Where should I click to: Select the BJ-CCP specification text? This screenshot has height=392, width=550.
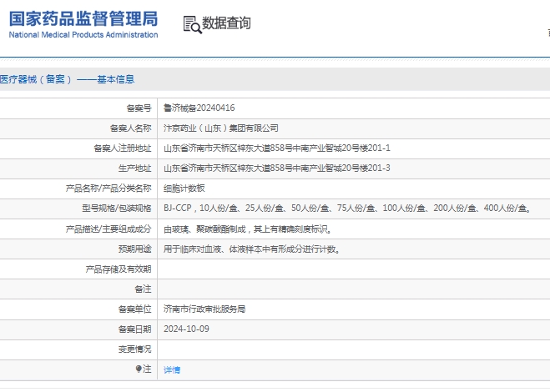[x=348, y=209]
